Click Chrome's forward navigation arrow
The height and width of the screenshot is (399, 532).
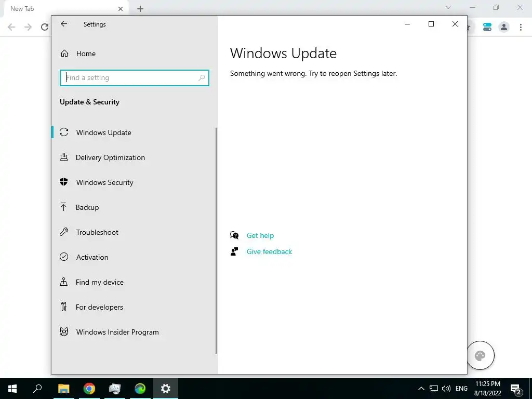coord(28,27)
